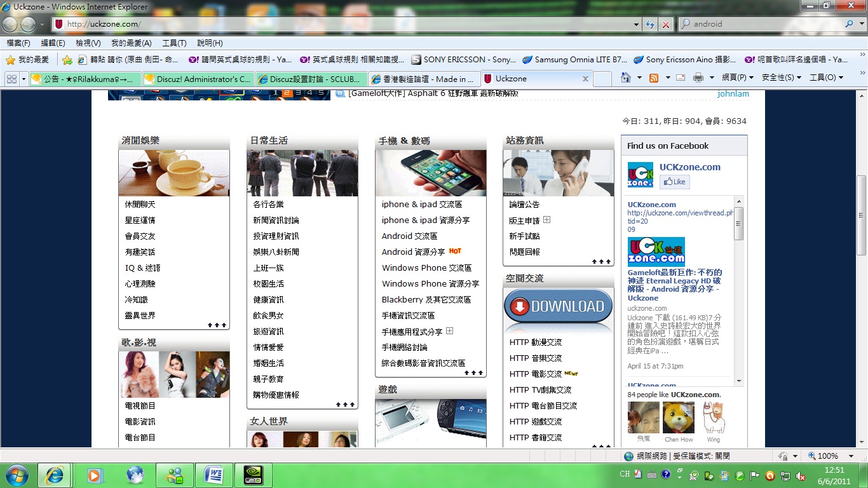The image size is (868, 488).
Task: Click the security lock icon in status bar
Action: tap(783, 456)
